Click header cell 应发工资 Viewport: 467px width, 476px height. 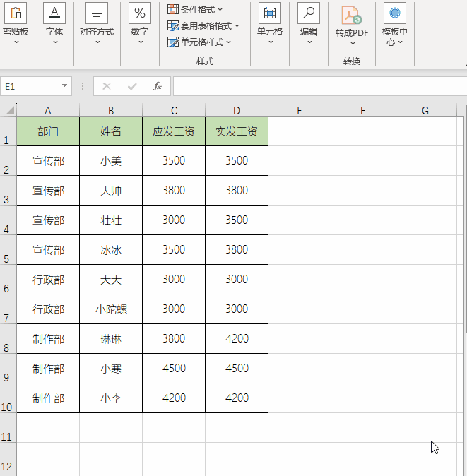tap(174, 131)
